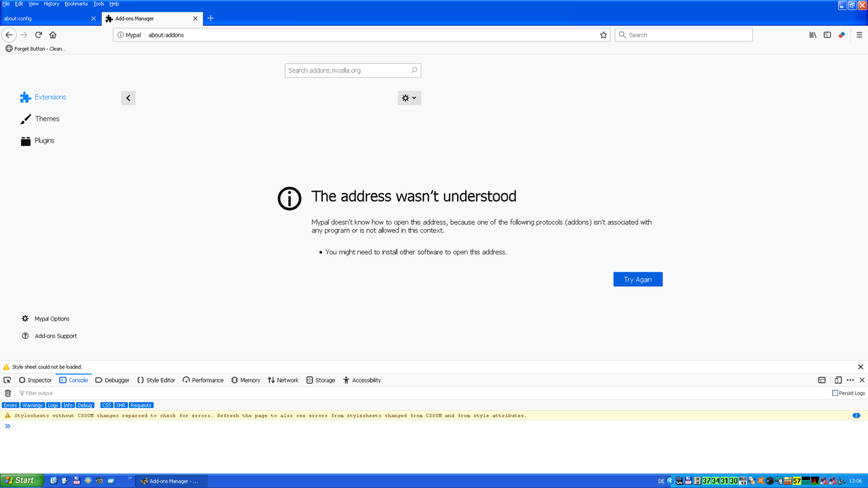Go back in Add-ons Manager using chevron button
The image size is (868, 488).
(128, 98)
